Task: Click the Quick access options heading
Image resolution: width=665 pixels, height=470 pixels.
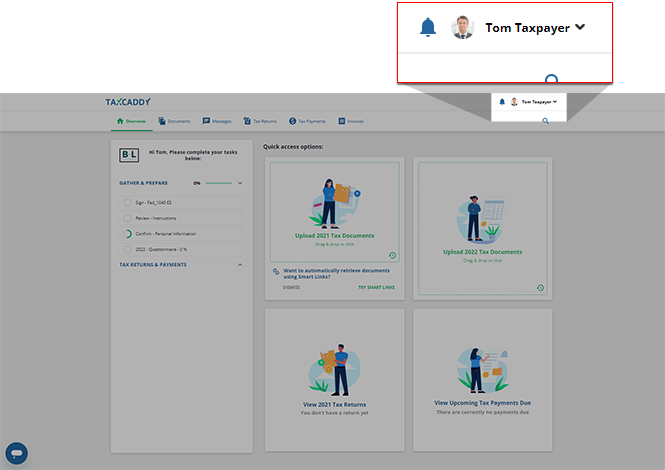Action: tap(293, 147)
